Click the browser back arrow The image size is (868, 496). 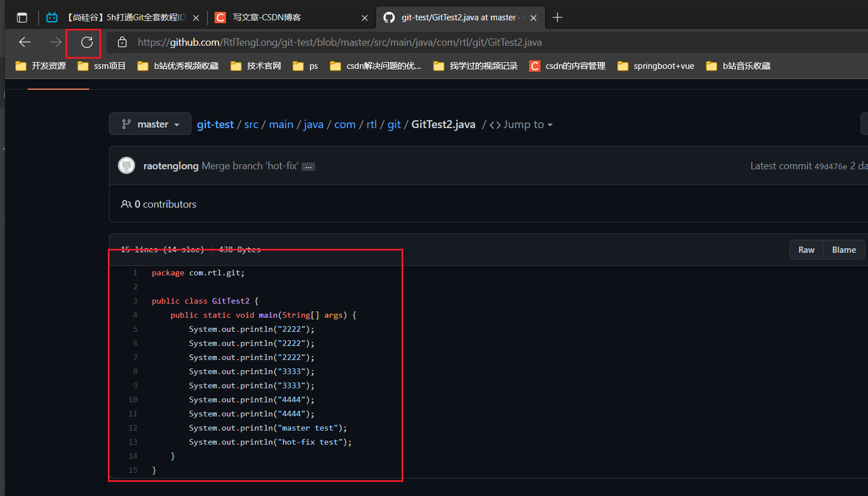tap(25, 42)
